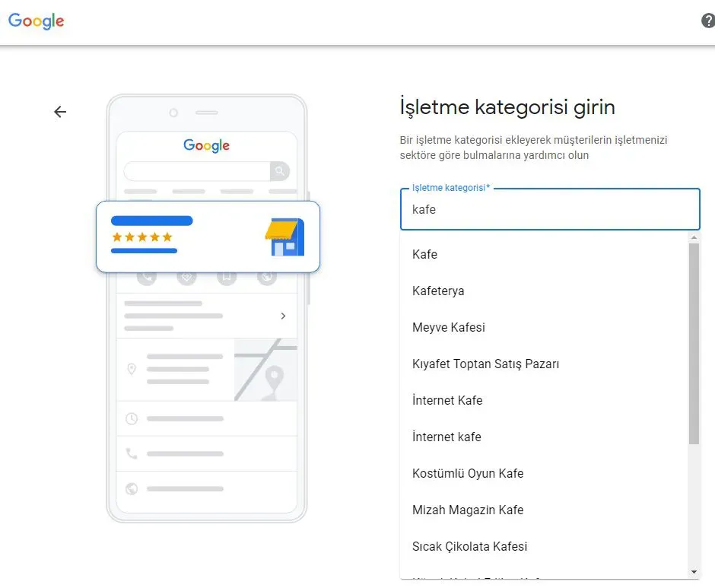Click the clock icon in phone illustration
This screenshot has height=588, width=715.
click(x=132, y=418)
